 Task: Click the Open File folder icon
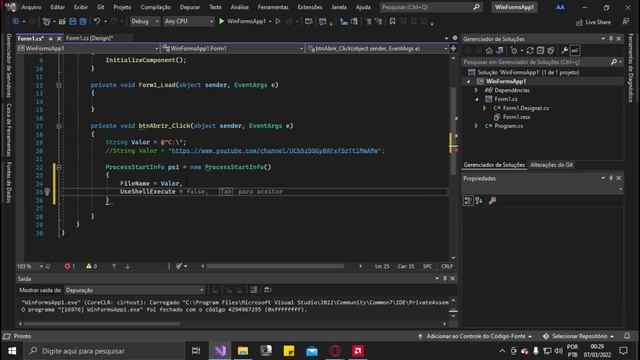[x=62, y=21]
